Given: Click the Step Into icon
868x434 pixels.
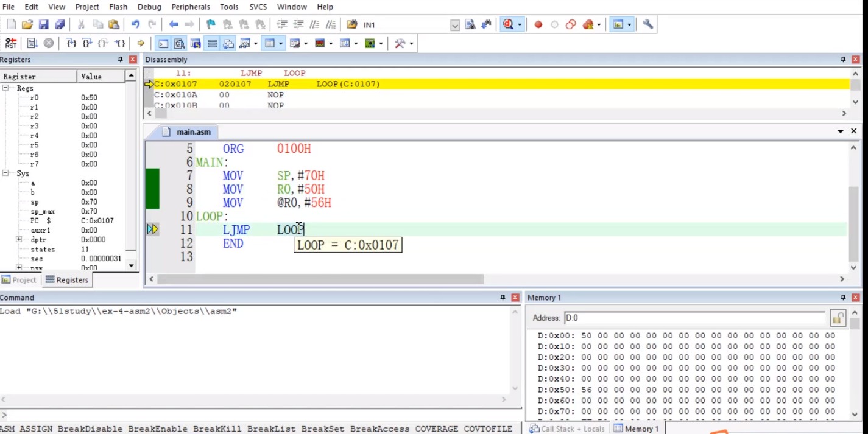Looking at the screenshot, I should click(x=71, y=43).
